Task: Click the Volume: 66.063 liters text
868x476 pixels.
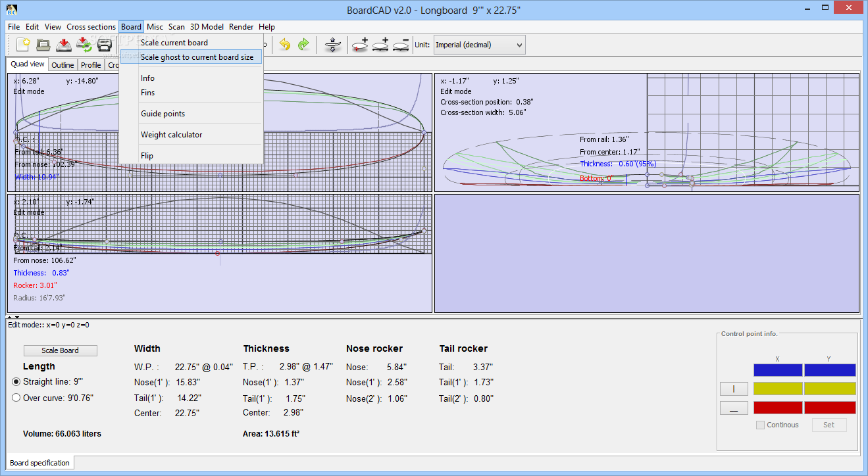Action: 62,434
